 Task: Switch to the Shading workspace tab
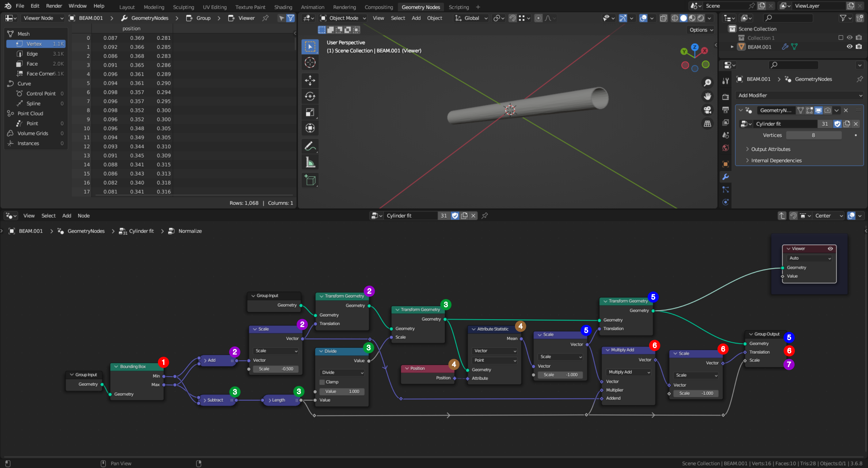[283, 7]
